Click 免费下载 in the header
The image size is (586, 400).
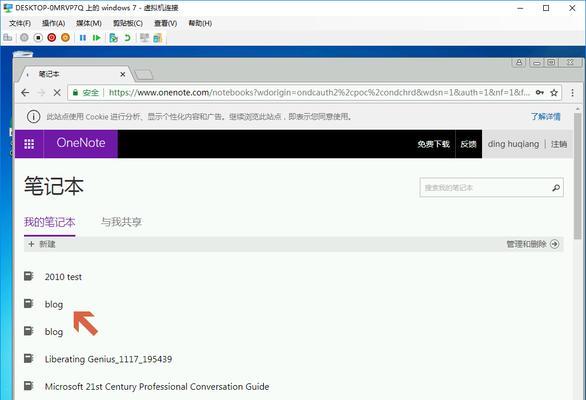(434, 144)
